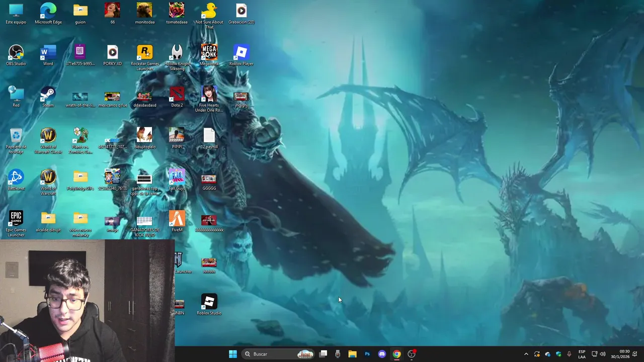
Task: Open the PolyBridgeGIFs folder
Action: [80, 180]
